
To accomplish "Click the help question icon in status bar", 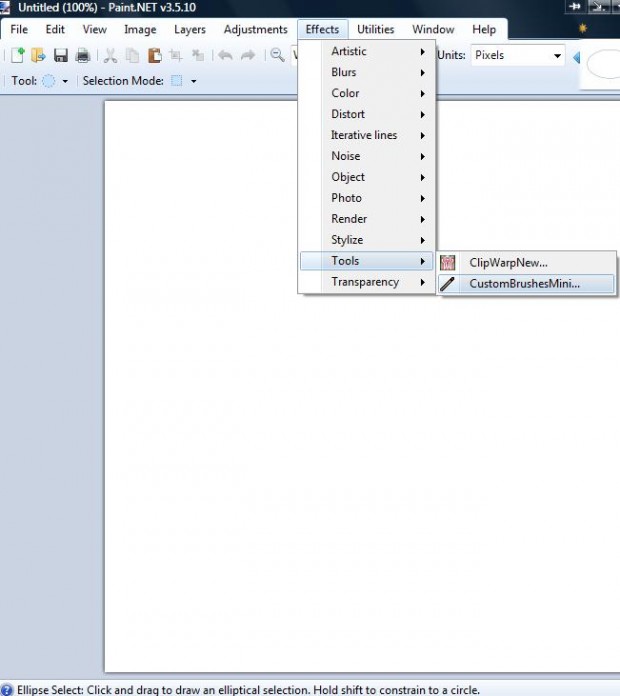I will tap(7, 690).
